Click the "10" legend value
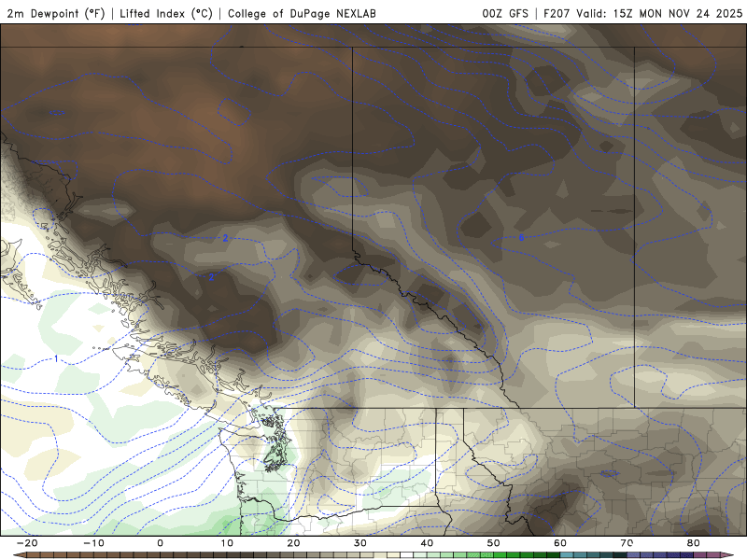Image resolution: width=747 pixels, height=560 pixels. (227, 543)
